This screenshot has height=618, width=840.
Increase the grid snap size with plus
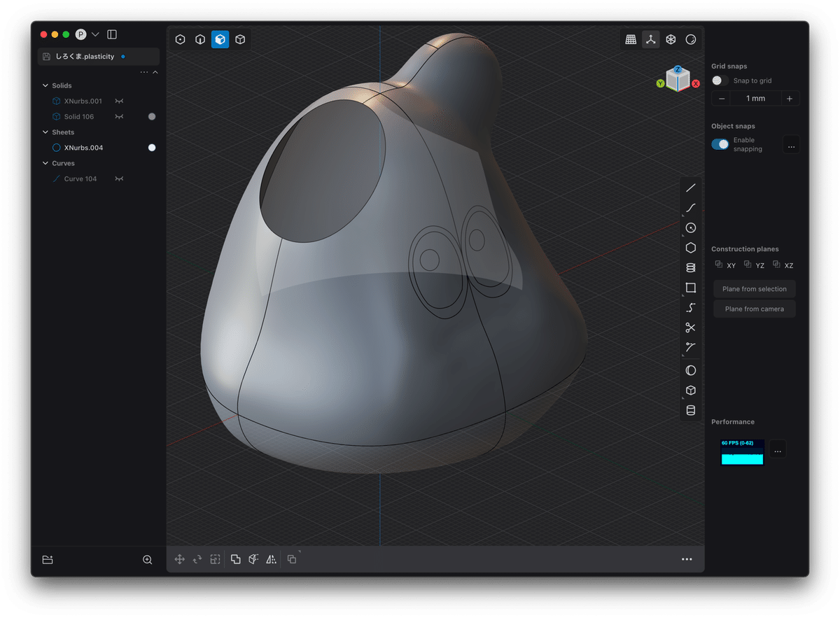coord(790,99)
